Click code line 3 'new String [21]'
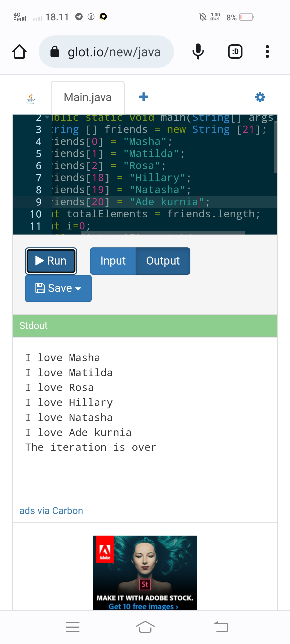Image resolution: width=290 pixels, height=644 pixels. pos(159,130)
